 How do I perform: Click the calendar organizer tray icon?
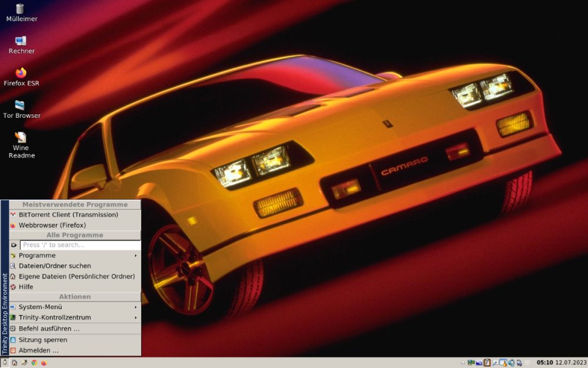pos(503,363)
